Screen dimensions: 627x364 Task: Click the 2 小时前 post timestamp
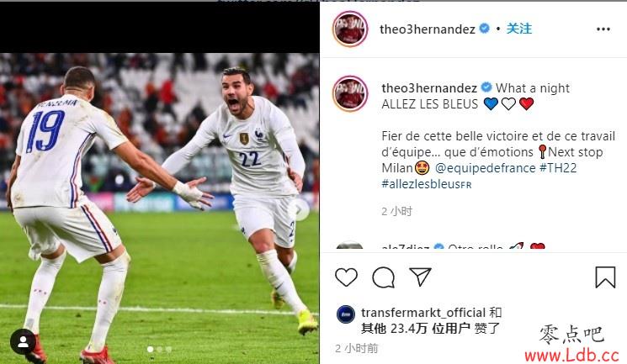(x=357, y=348)
